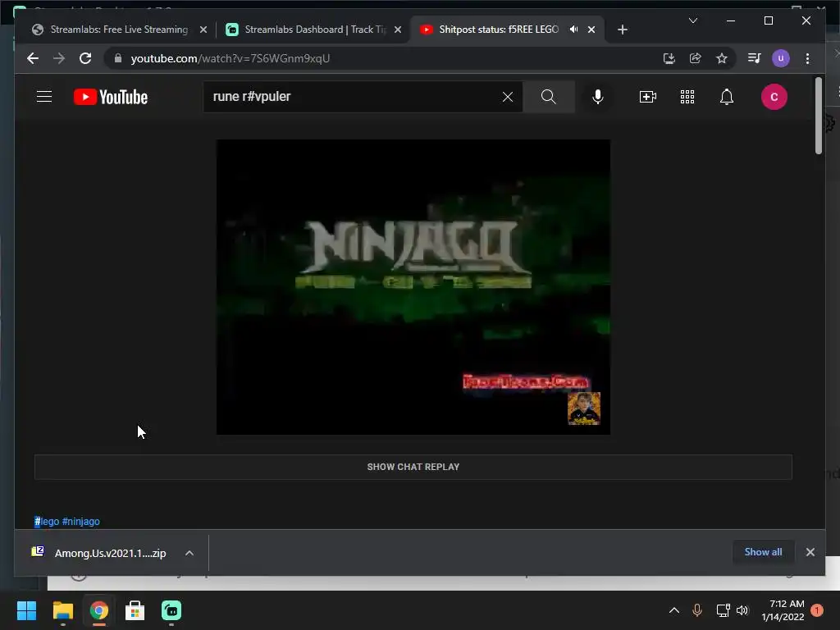Open the clock and date panel

[783, 610]
